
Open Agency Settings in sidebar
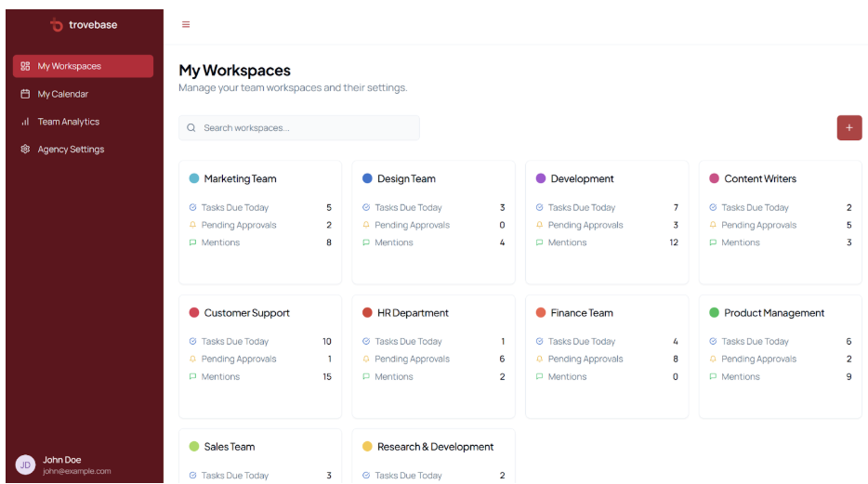(x=83, y=150)
